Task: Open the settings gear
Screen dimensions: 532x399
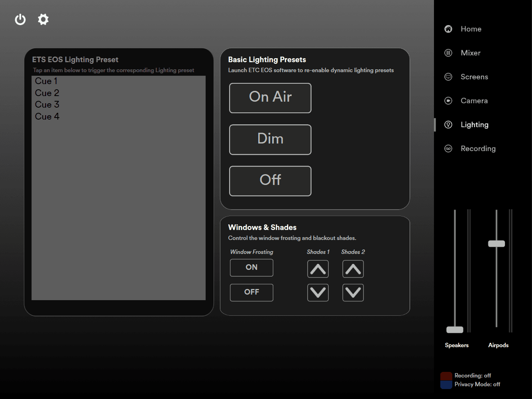Action: pos(43,19)
